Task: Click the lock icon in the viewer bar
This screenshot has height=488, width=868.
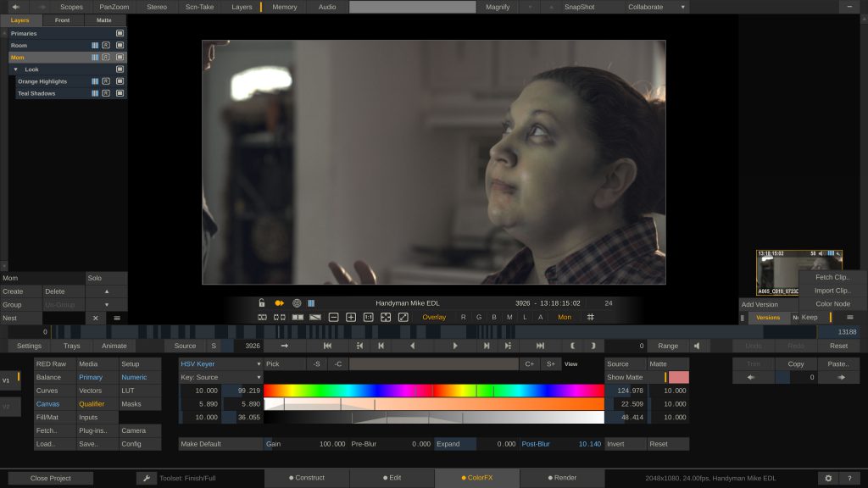Action: click(262, 303)
